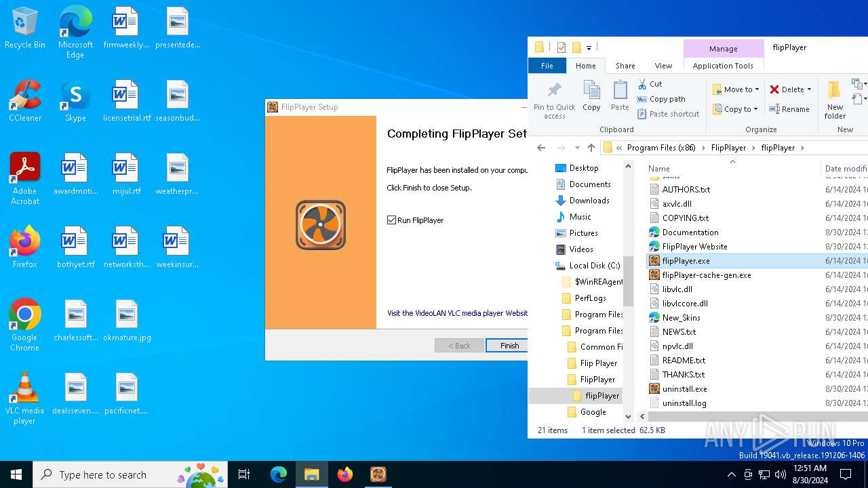This screenshot has height=488, width=868.
Task: Open the Windows Start menu
Action: tap(16, 474)
